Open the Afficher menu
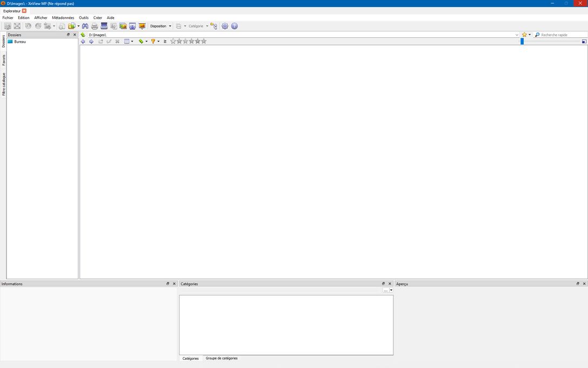This screenshot has height=368, width=588. coord(41,18)
